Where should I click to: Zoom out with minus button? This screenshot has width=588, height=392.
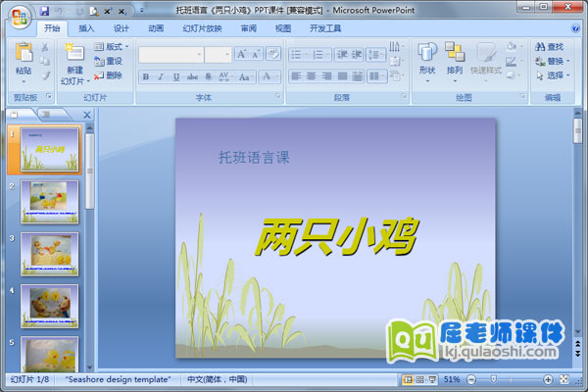471,379
